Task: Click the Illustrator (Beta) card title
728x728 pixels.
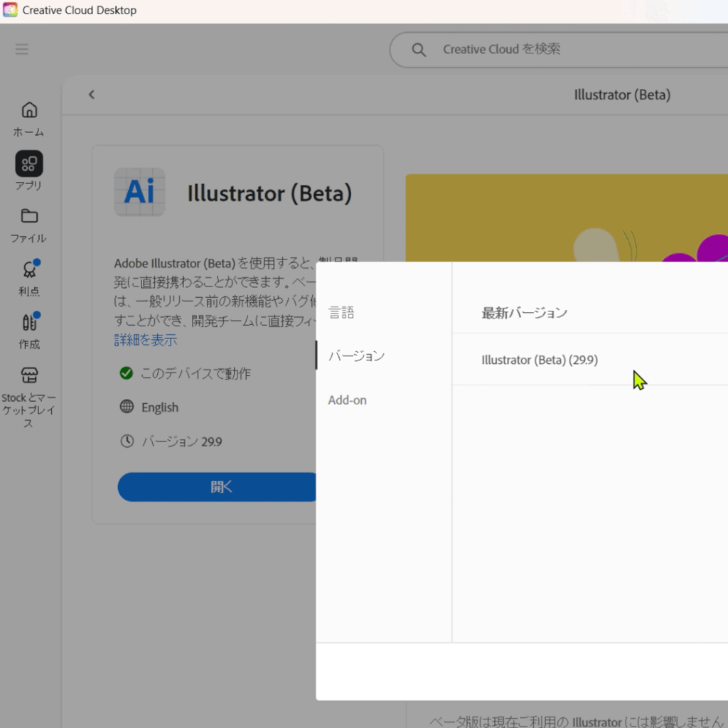Action: [269, 193]
